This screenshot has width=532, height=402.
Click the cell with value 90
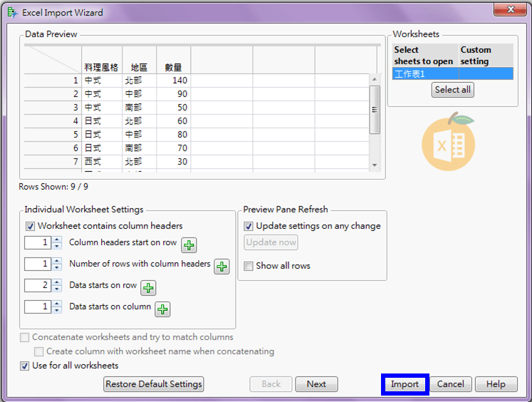pos(173,94)
